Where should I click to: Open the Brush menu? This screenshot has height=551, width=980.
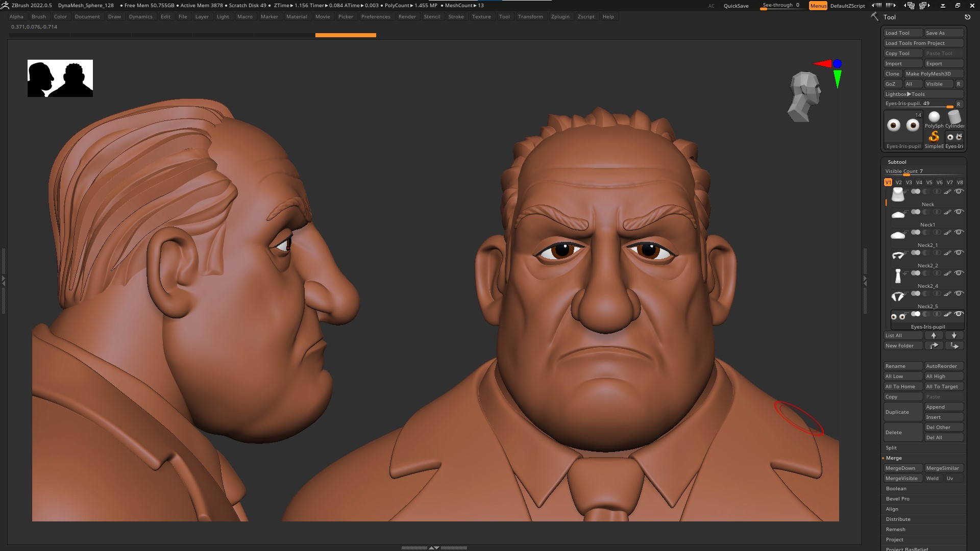coord(39,17)
